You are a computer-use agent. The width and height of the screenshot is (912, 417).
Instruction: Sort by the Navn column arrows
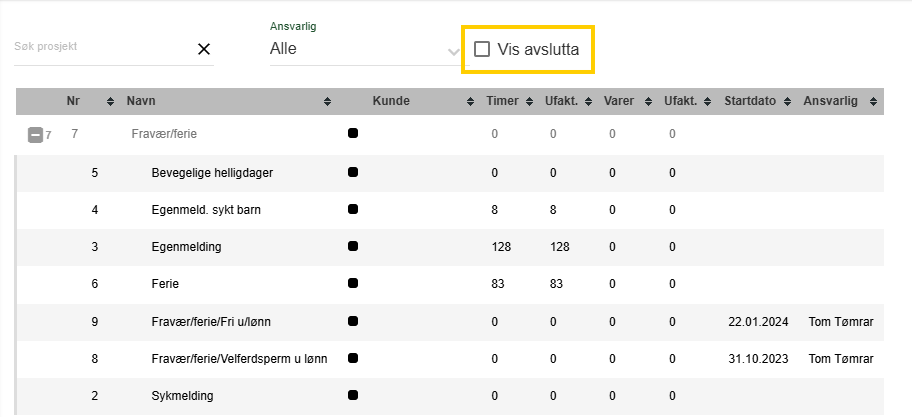pyautogui.click(x=327, y=101)
